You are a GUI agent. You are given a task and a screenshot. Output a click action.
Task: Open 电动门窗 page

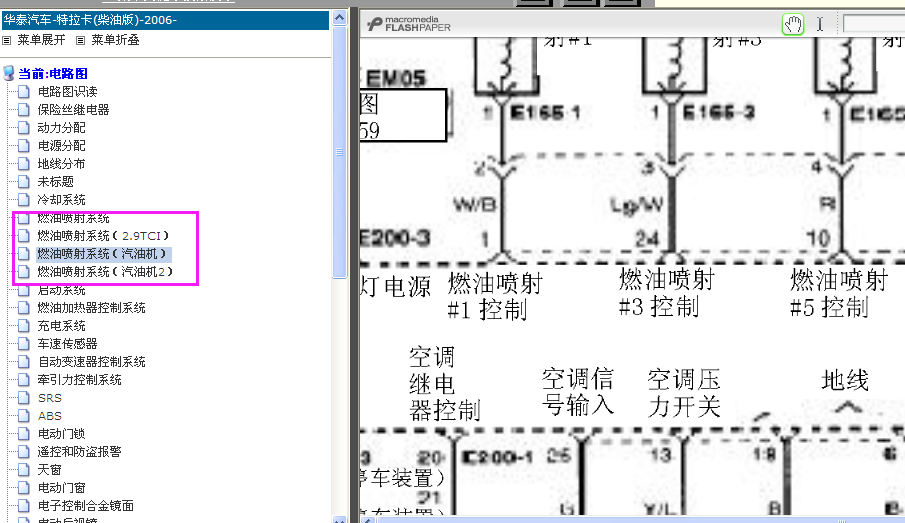click(62, 488)
